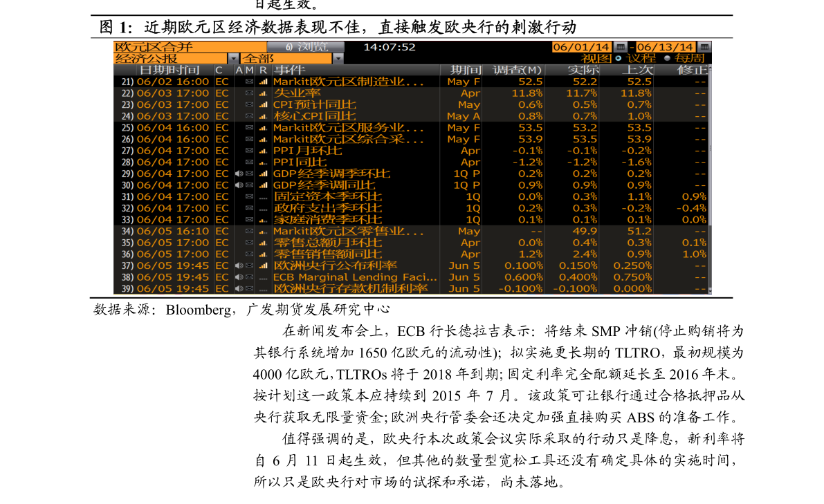Click revised value -0.4% on 政府支出季环比 row
The width and height of the screenshot is (824, 504).
(x=691, y=208)
